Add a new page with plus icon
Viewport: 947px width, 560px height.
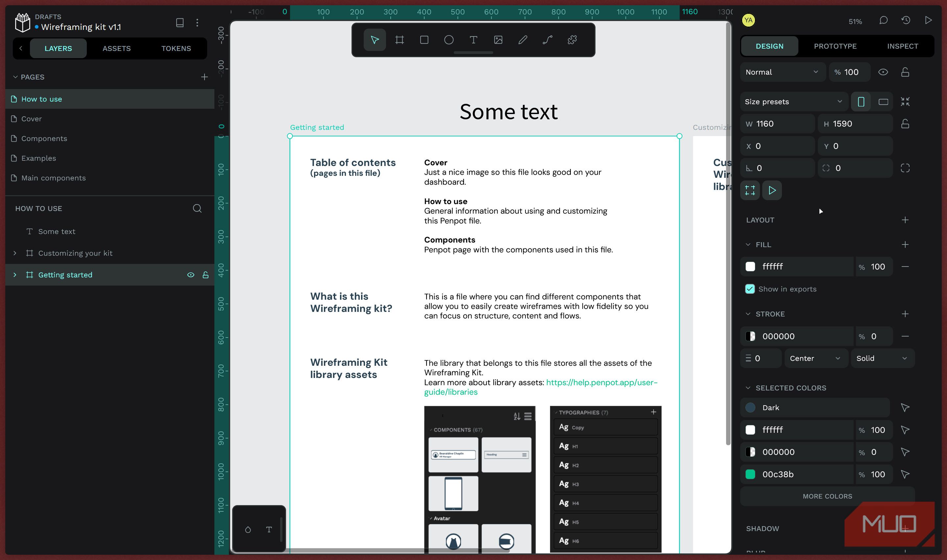204,77
